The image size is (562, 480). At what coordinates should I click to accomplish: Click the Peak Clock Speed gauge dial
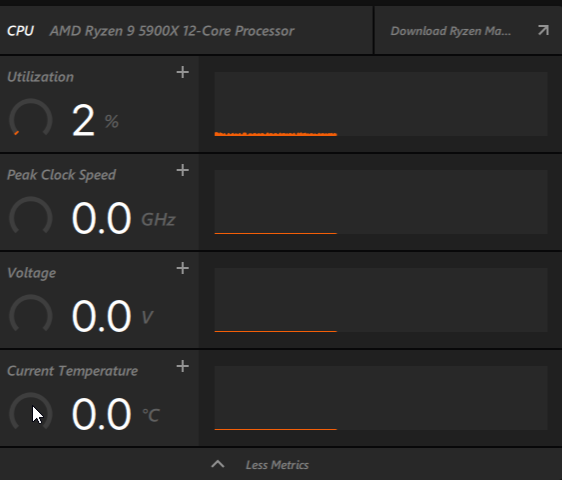[x=31, y=216]
